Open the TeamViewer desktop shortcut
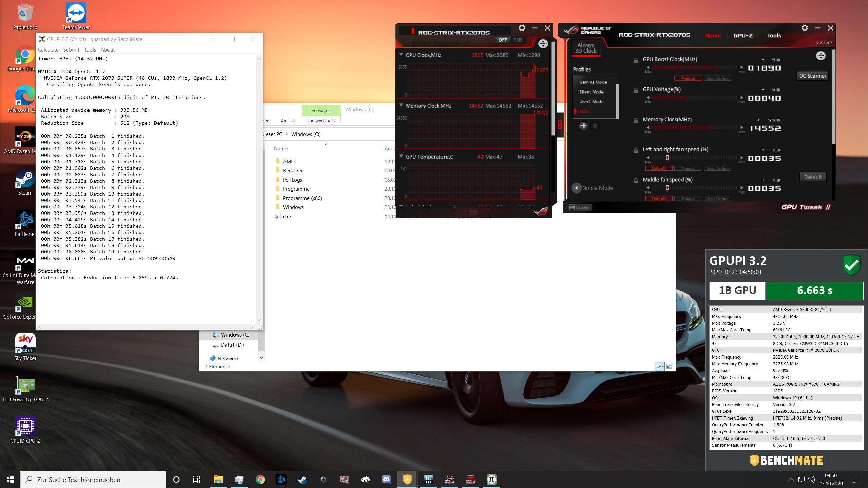 [x=76, y=16]
